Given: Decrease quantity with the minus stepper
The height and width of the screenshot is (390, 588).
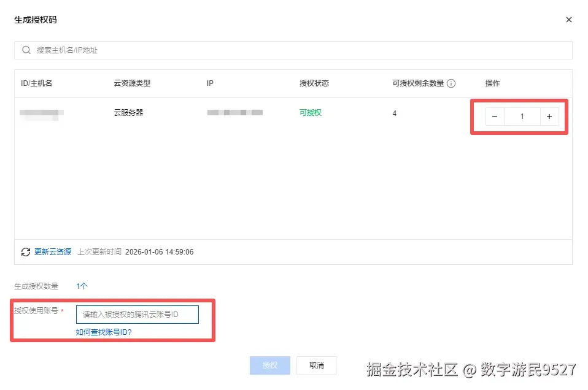Looking at the screenshot, I should point(495,116).
